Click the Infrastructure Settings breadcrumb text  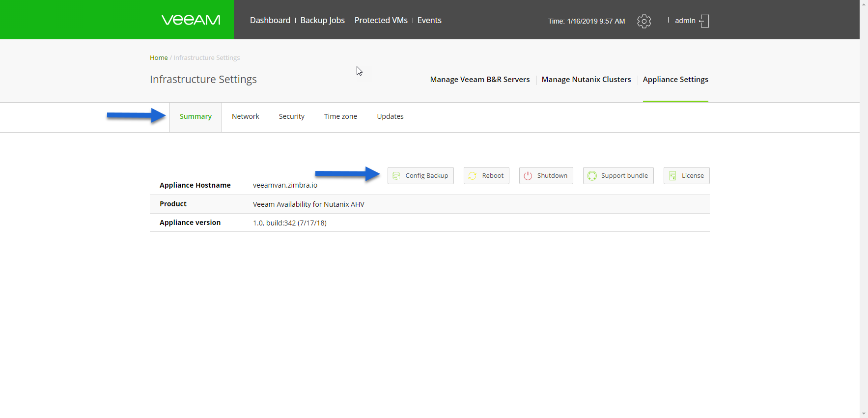(207, 58)
